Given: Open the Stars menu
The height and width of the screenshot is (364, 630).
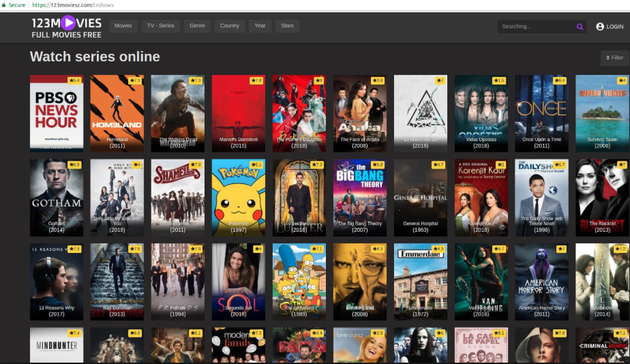Looking at the screenshot, I should coord(287,26).
